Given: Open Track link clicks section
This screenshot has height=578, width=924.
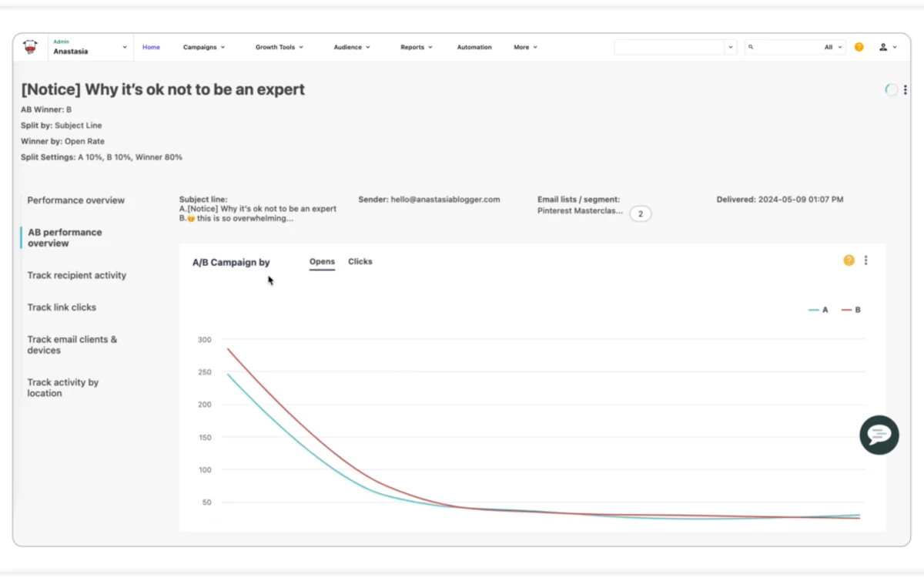Looking at the screenshot, I should tap(62, 307).
